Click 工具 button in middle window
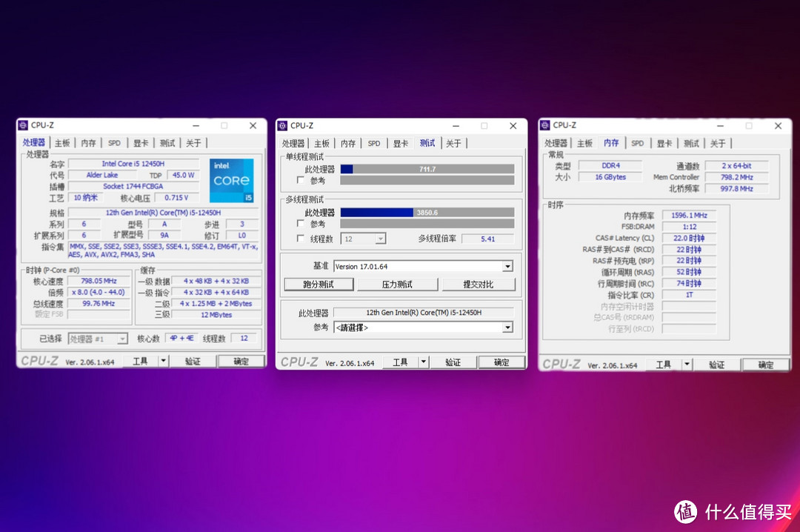The image size is (800, 532). click(401, 362)
